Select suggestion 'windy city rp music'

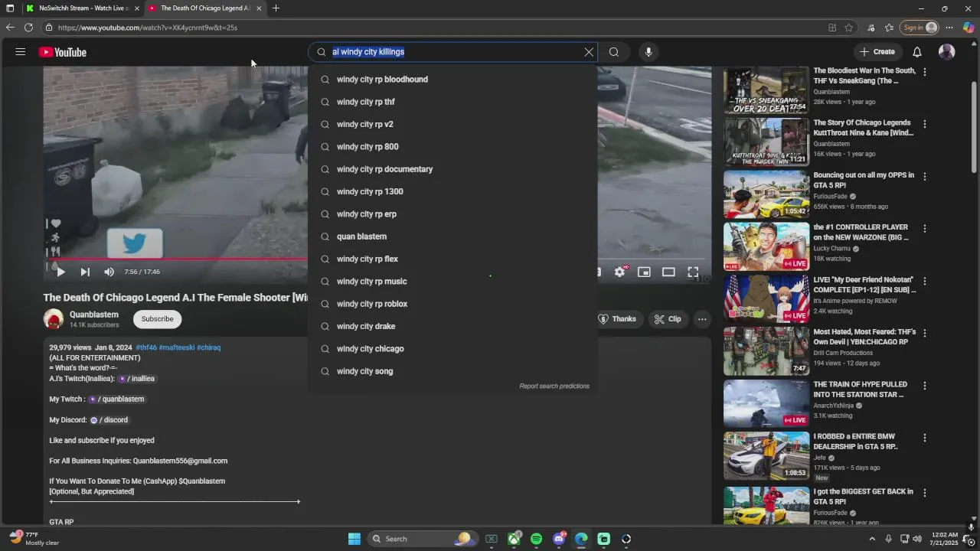tap(452, 282)
